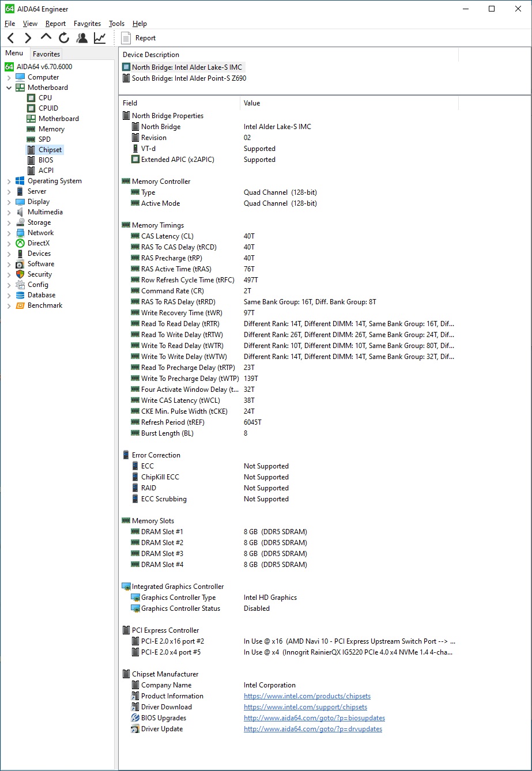Open the BIOS updates link
The width and height of the screenshot is (532, 771).
coord(314,718)
